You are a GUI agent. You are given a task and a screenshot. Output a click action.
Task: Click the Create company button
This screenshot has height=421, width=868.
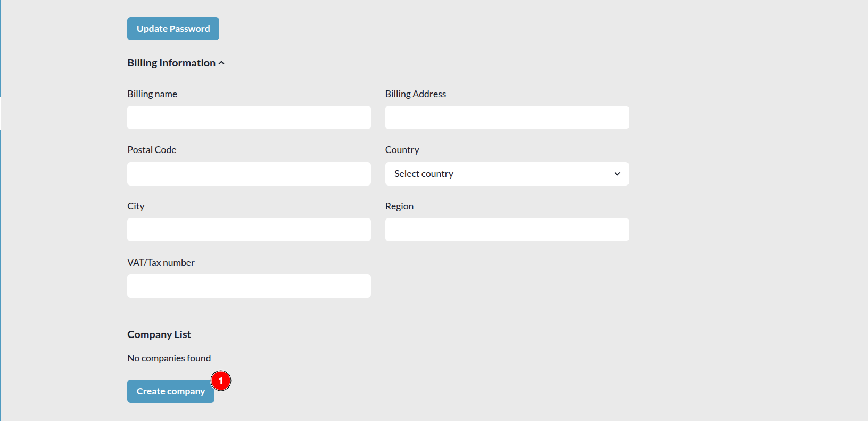click(171, 391)
